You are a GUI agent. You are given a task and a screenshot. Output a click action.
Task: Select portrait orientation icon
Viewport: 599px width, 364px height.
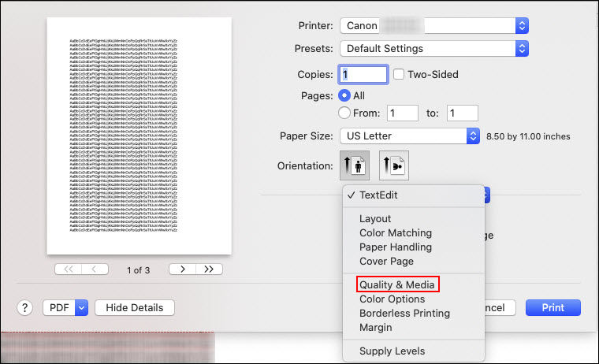(x=354, y=166)
